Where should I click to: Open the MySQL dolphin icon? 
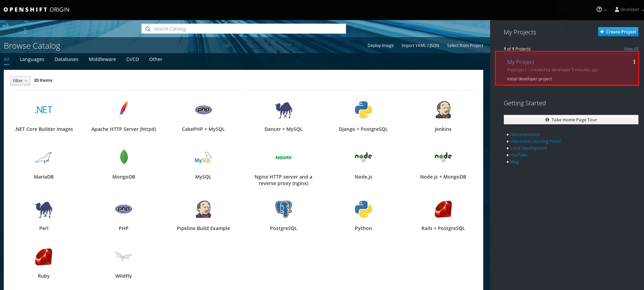(x=203, y=157)
